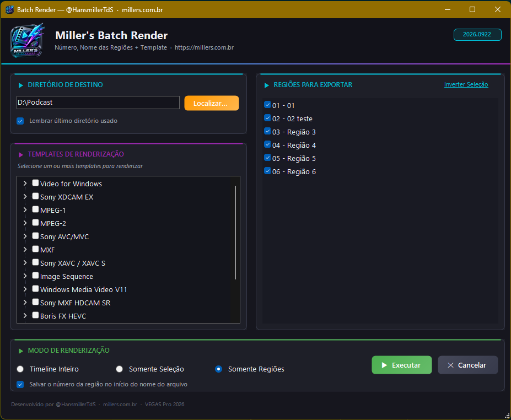The height and width of the screenshot is (420, 511).
Task: Uncheck region 02 - 02 teste
Action: 267,118
